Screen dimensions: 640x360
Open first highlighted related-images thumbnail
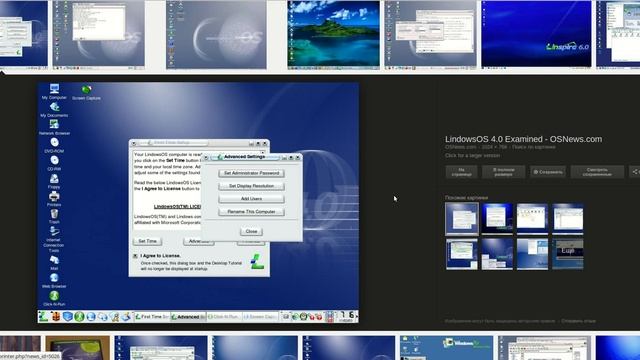coord(462,219)
